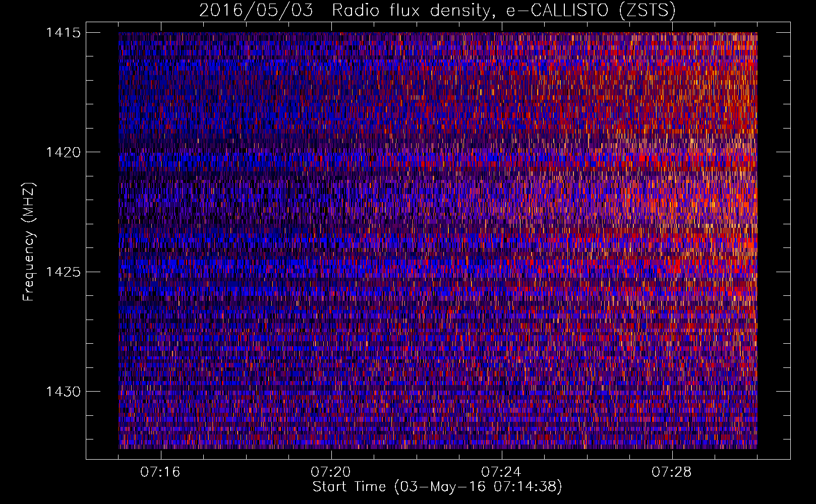Click the 07:16 time tick label

pos(160,472)
